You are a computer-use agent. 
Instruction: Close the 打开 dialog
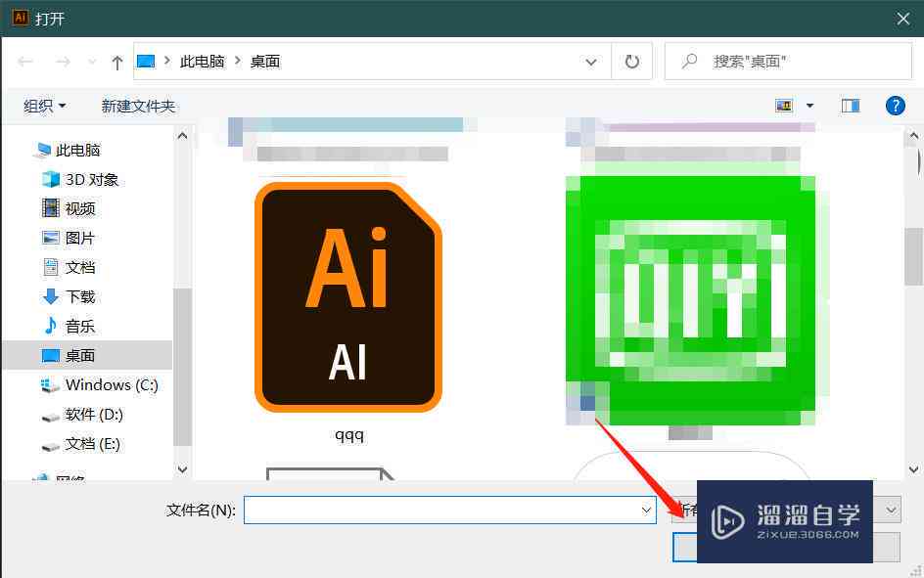902,19
